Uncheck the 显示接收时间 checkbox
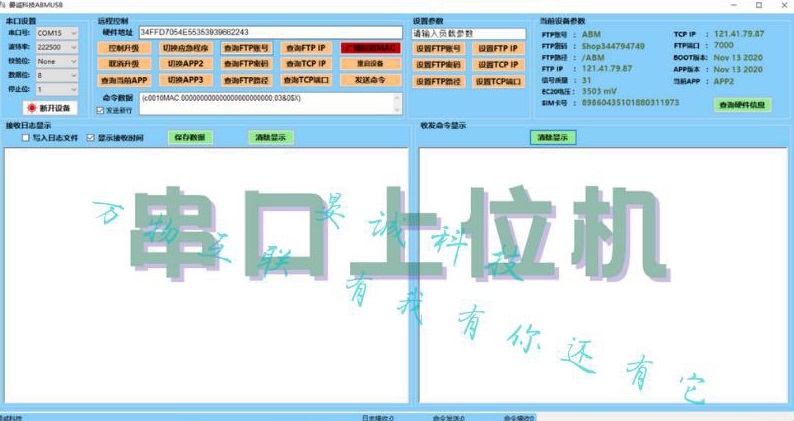The image size is (794, 421). [91, 138]
